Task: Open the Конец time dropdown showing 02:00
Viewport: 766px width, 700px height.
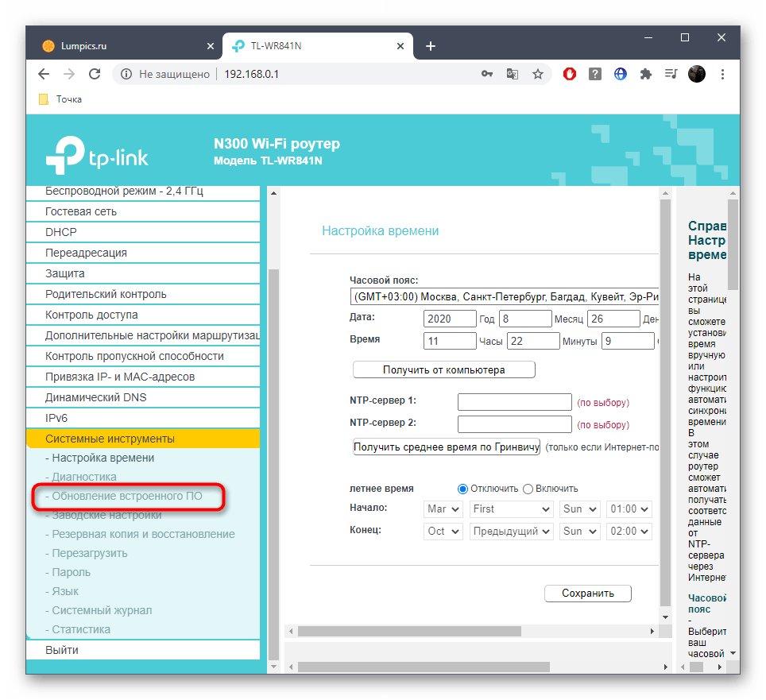Action: [x=629, y=532]
